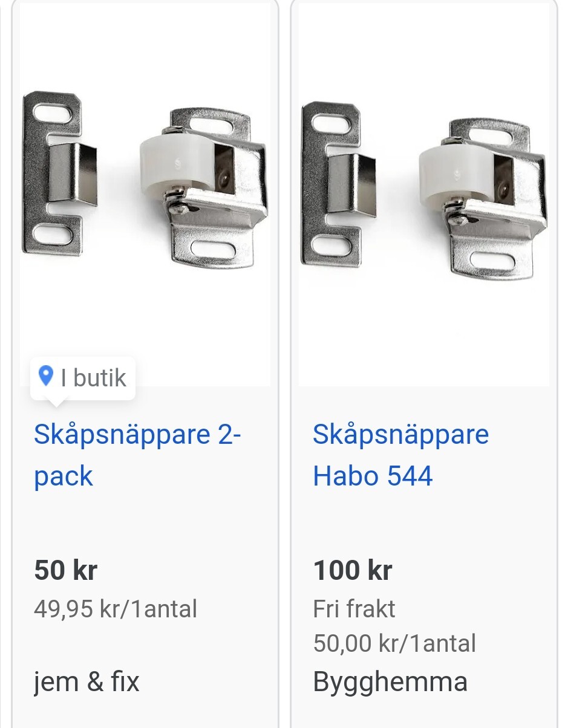Open the "Skåpsnäppare Habo 544" title link
565x728 pixels.
click(x=401, y=455)
